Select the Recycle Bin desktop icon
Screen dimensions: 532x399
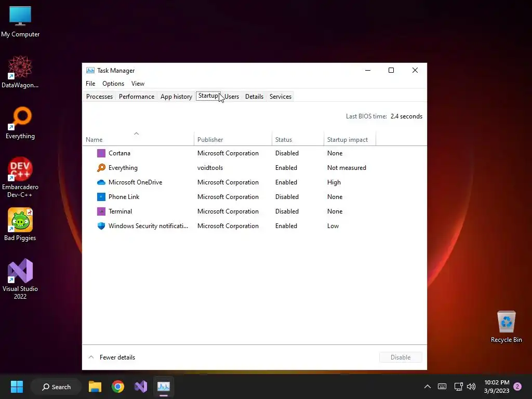point(506,327)
